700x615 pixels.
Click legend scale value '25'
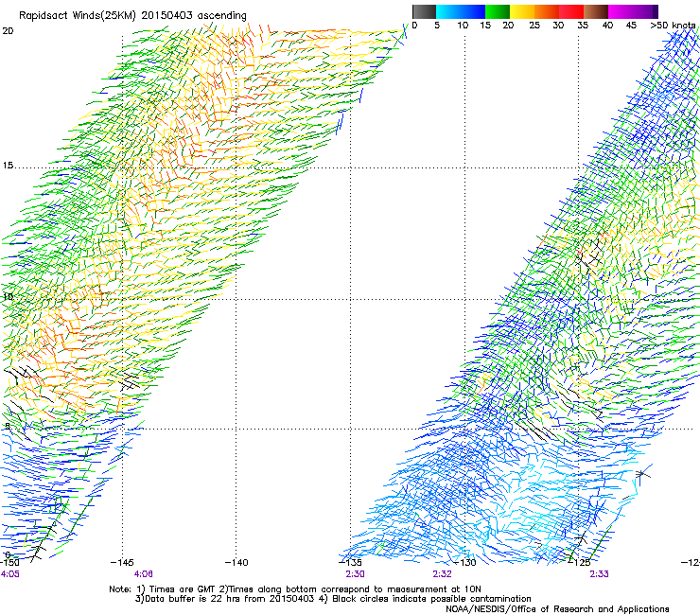[x=534, y=26]
